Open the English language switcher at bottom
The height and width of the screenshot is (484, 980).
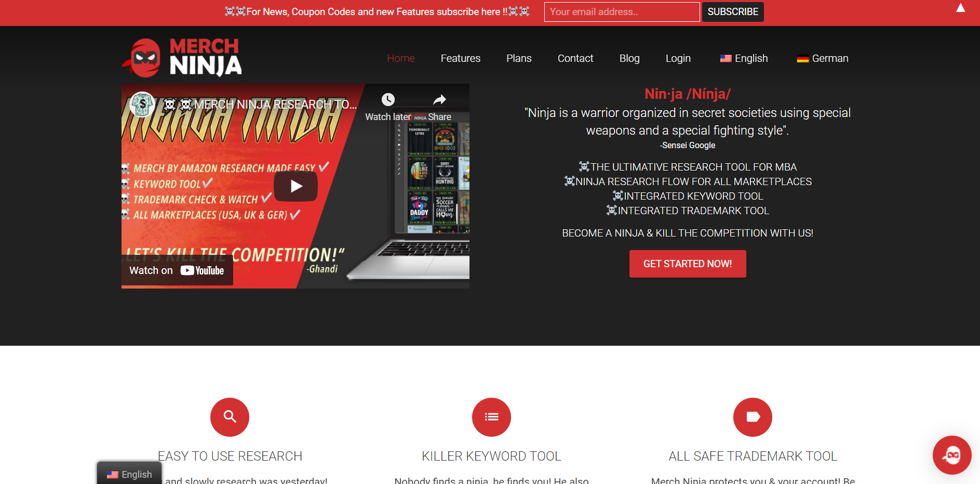pos(129,474)
